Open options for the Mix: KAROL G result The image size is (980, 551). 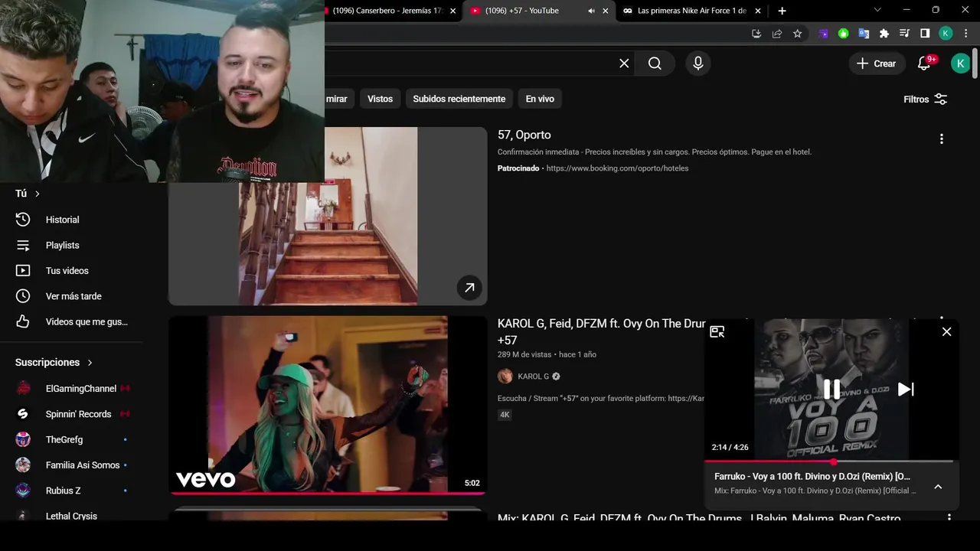click(x=949, y=517)
